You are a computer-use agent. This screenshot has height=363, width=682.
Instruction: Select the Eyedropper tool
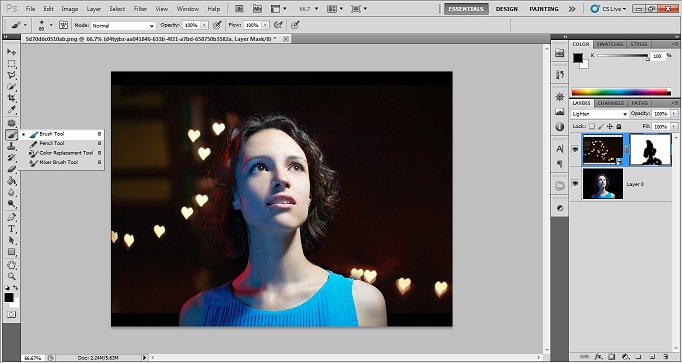(11, 110)
